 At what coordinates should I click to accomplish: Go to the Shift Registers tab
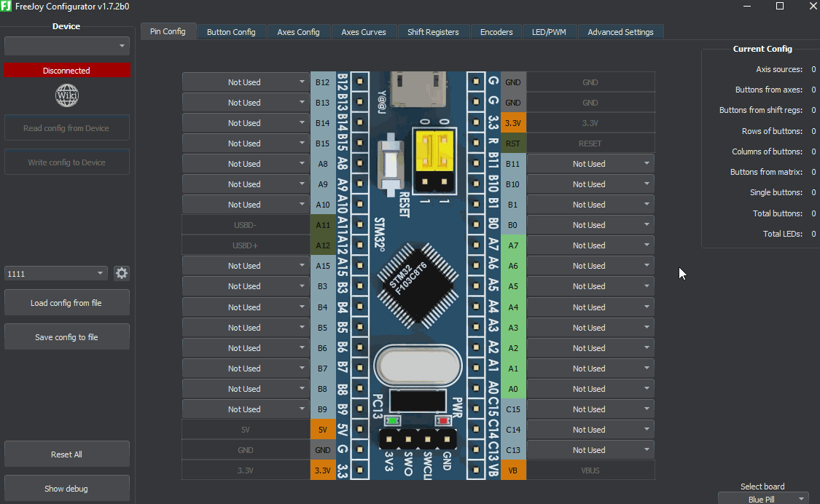tap(433, 32)
